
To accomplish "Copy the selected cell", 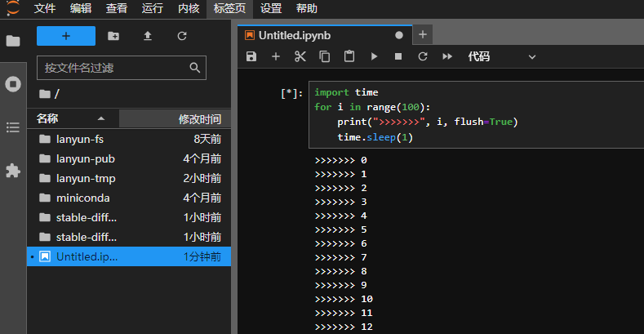I will point(325,56).
